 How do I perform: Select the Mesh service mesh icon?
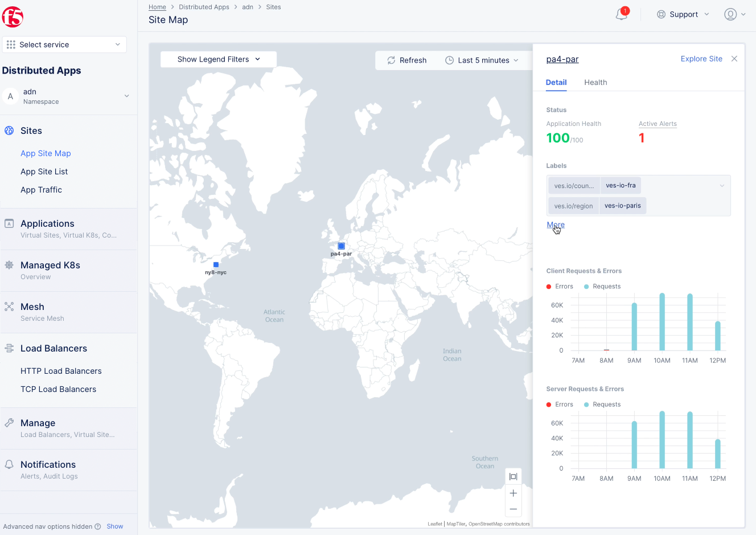(9, 307)
